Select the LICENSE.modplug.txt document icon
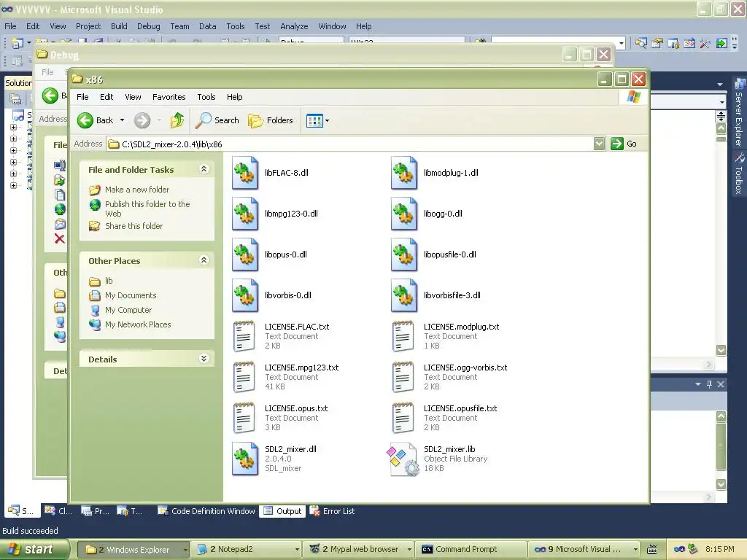The height and width of the screenshot is (560, 747). (x=403, y=336)
